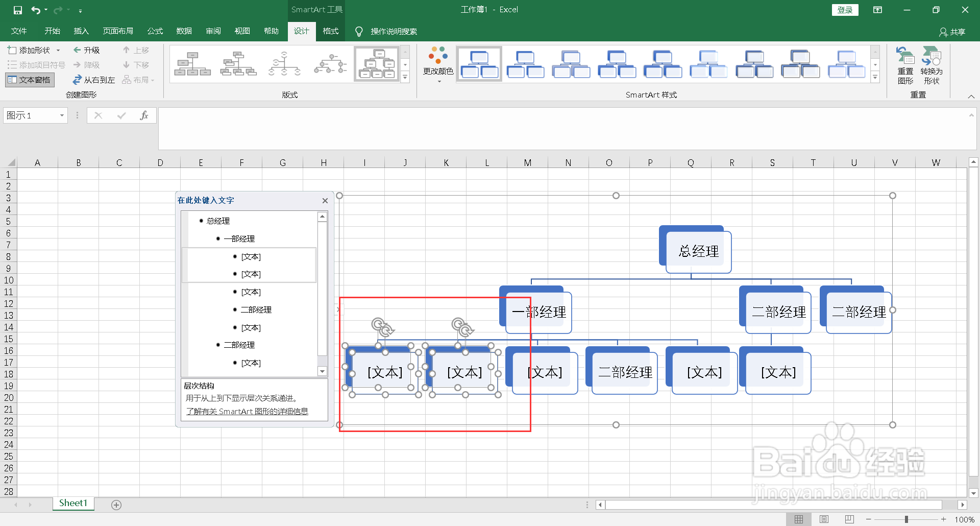Image resolution: width=980 pixels, height=526 pixels.
Task: Expand the formula bar
Action: click(971, 115)
